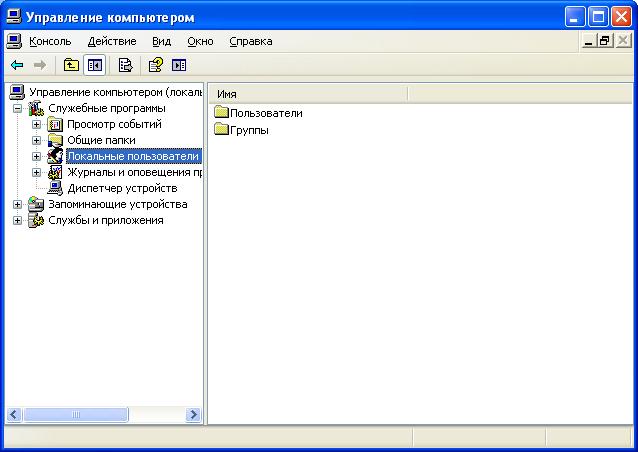Image resolution: width=638 pixels, height=452 pixels.
Task: Click the Общие папки shared folder icon
Action: pos(55,140)
